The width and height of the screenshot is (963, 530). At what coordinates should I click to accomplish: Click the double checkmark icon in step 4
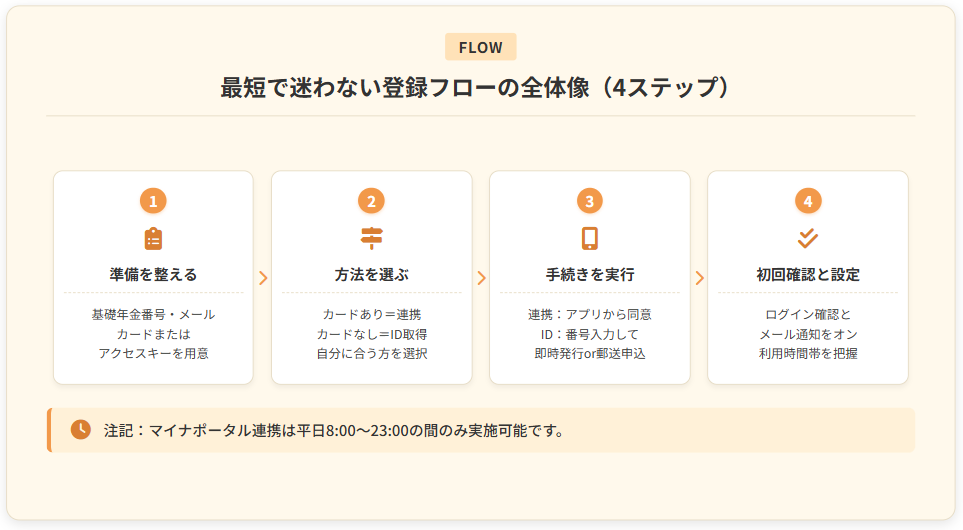pos(807,238)
